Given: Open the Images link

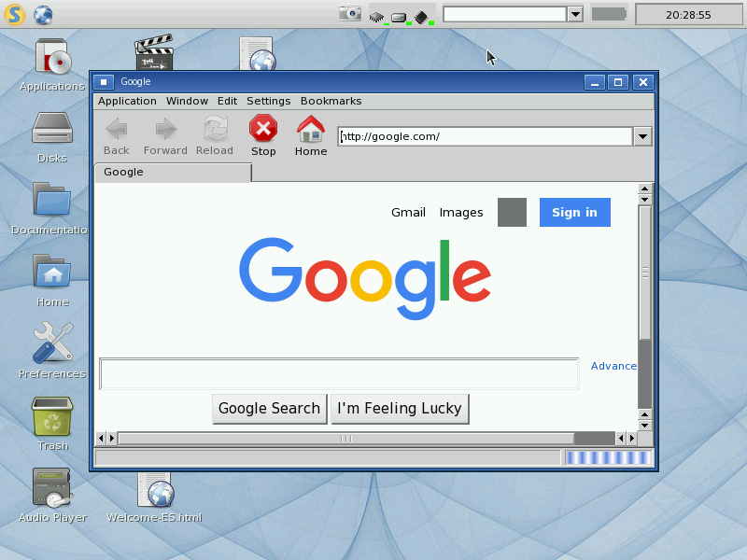Looking at the screenshot, I should (x=461, y=213).
